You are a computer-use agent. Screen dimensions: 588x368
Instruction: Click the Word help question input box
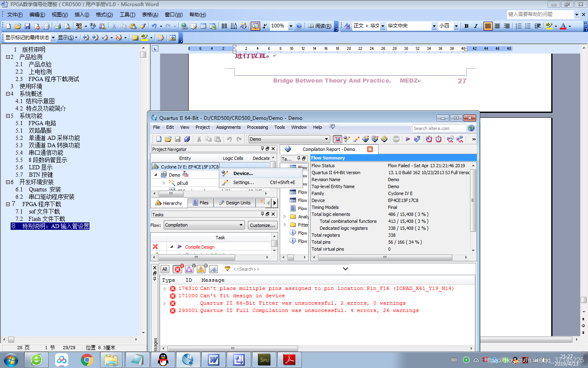coord(540,14)
